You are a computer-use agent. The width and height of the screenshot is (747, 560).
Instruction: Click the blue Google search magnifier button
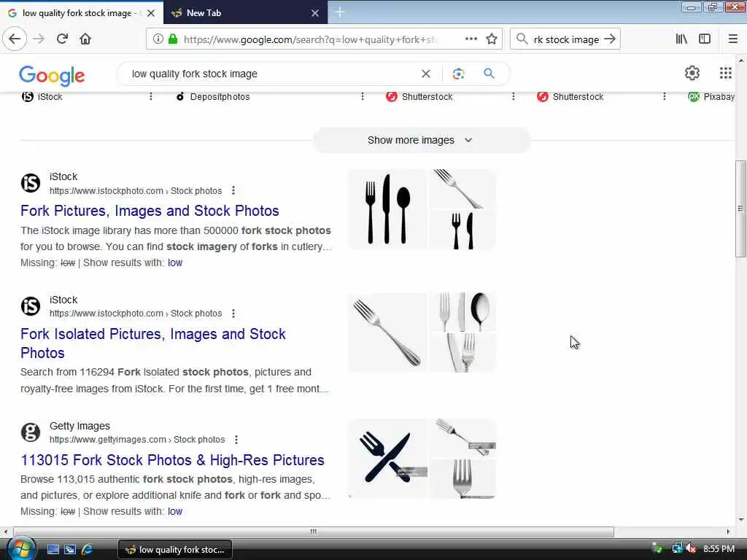pyautogui.click(x=489, y=74)
